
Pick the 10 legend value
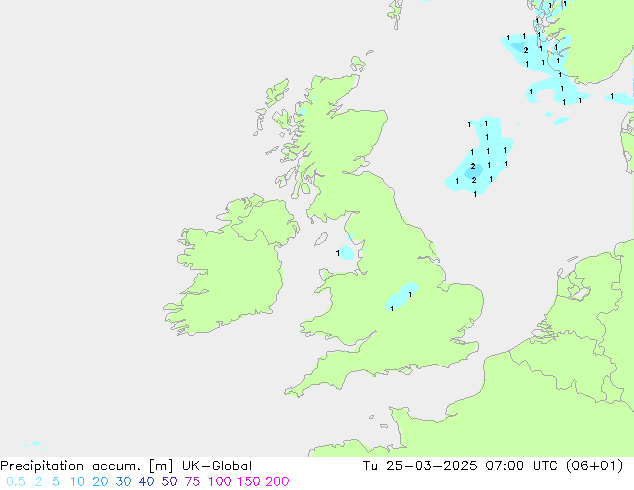pyautogui.click(x=77, y=482)
